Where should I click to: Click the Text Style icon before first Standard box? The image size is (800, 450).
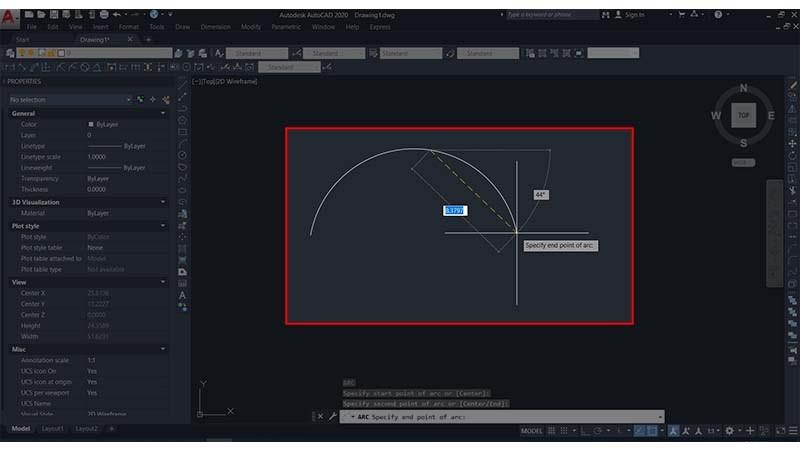[219, 53]
